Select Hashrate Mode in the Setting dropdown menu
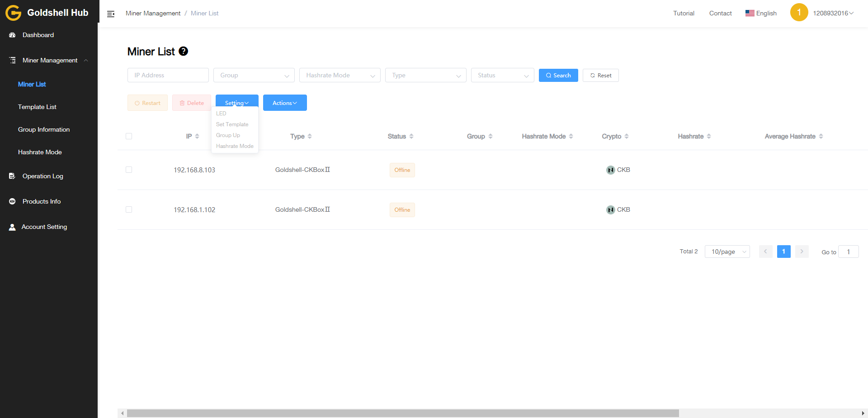The height and width of the screenshot is (418, 868). click(x=235, y=146)
